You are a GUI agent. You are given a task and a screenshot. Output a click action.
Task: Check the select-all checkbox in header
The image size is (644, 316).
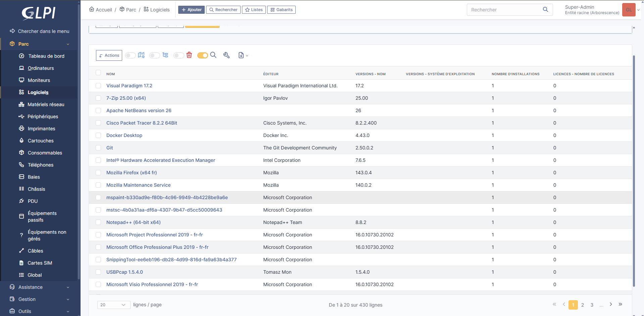(98, 73)
